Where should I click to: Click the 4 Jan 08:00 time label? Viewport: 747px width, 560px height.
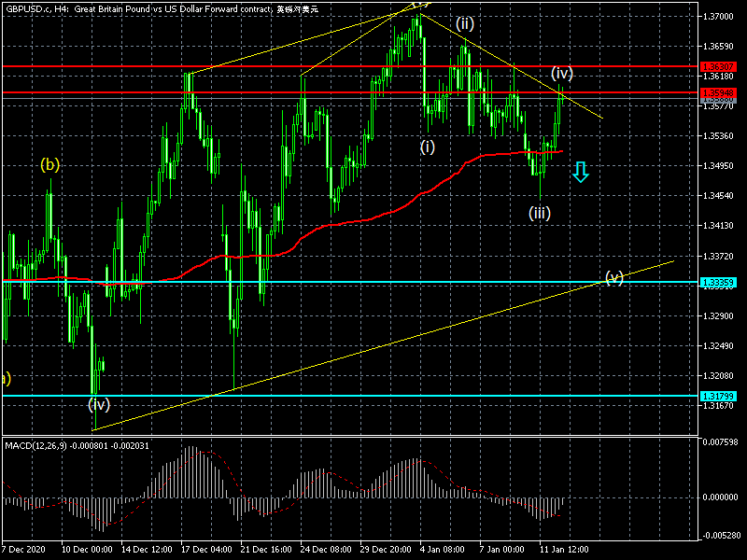443,549
